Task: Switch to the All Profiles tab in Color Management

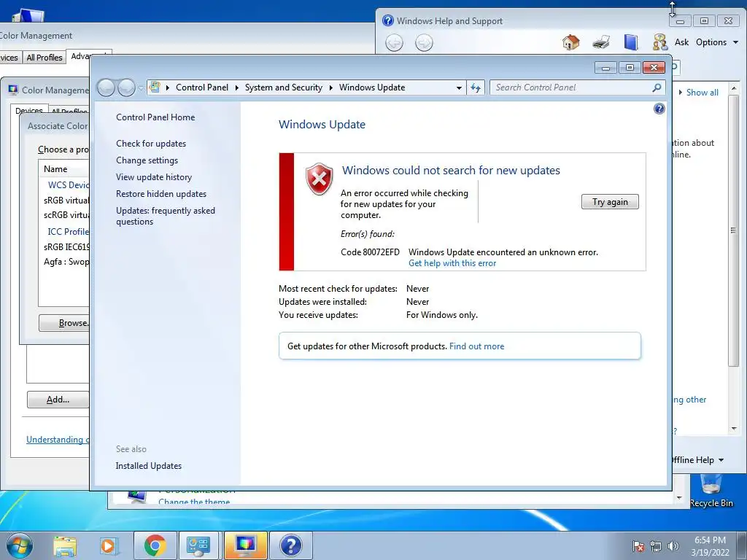Action: 44,58
